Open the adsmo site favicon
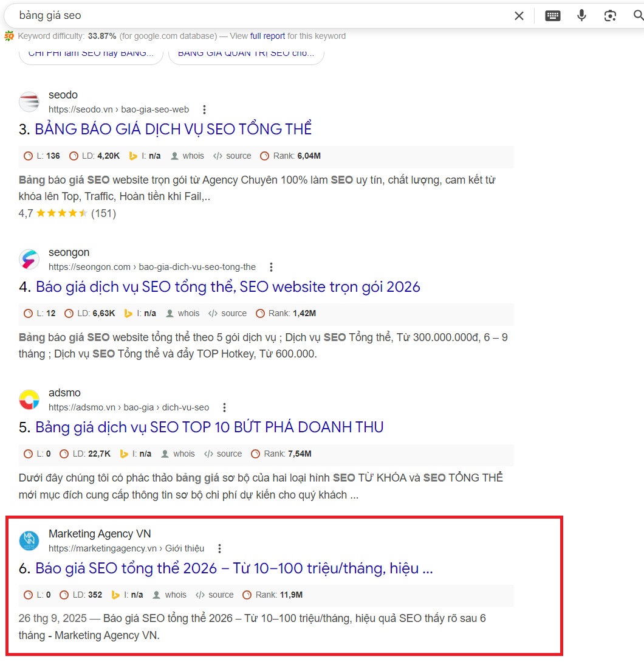 click(29, 400)
